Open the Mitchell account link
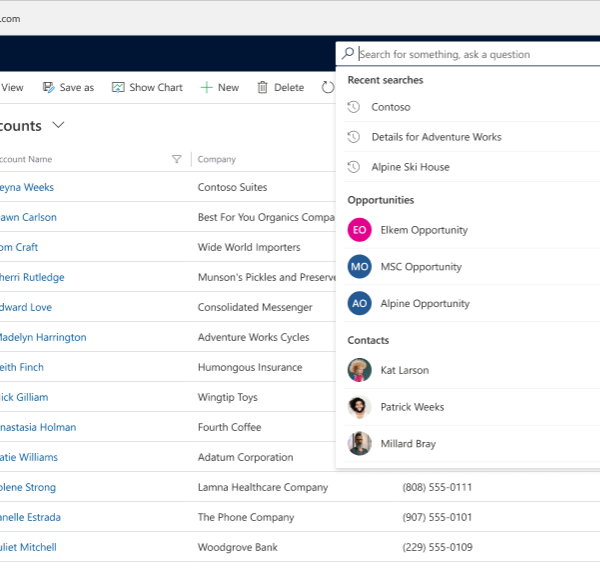Image resolution: width=600 pixels, height=570 pixels. pos(28,547)
